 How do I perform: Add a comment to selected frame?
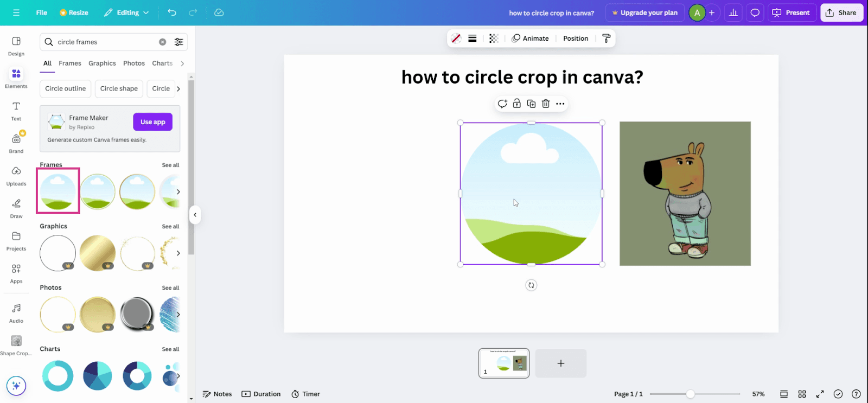click(502, 104)
